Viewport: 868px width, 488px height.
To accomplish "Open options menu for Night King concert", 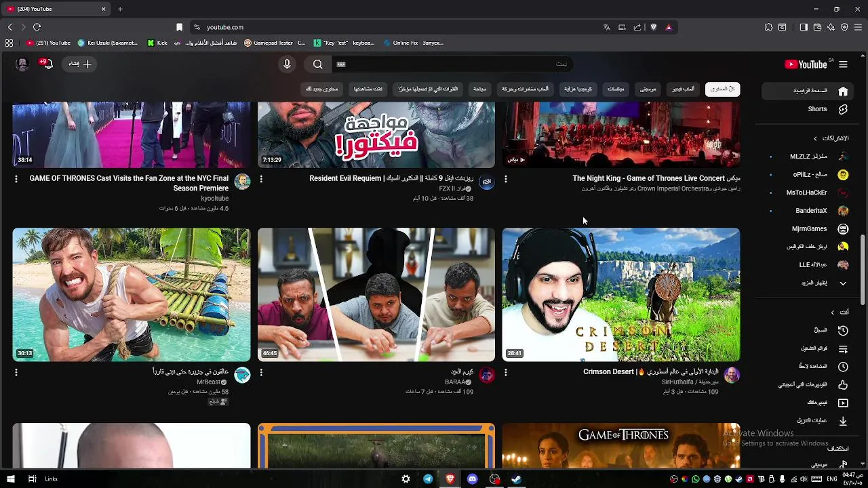I will 506,179.
